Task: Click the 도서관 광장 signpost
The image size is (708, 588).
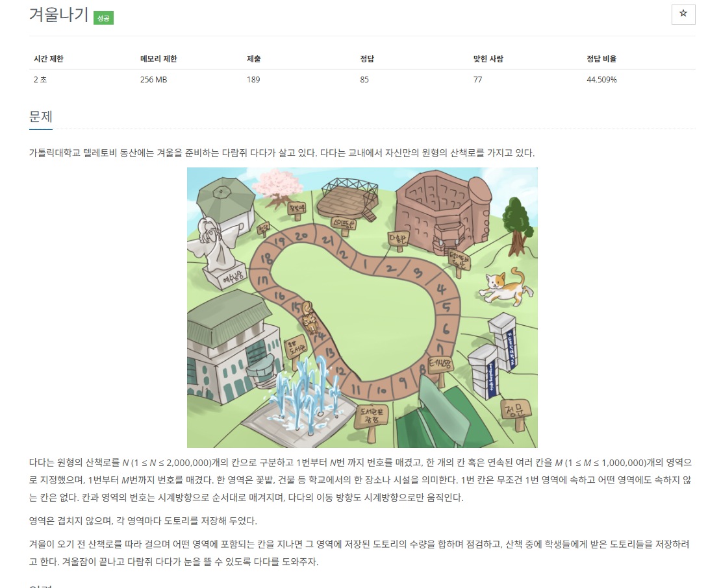Action: tap(371, 421)
